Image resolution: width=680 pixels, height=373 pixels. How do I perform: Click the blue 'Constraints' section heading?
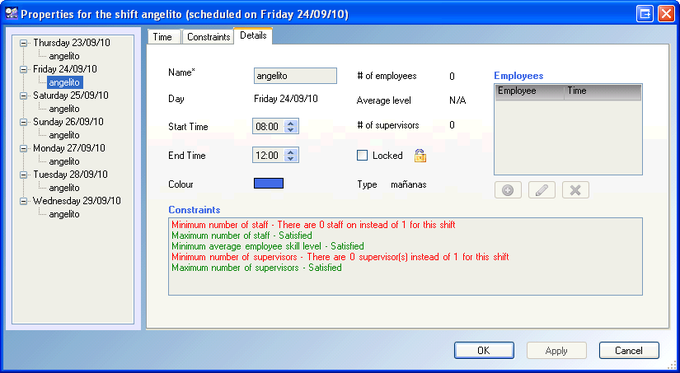click(x=194, y=209)
